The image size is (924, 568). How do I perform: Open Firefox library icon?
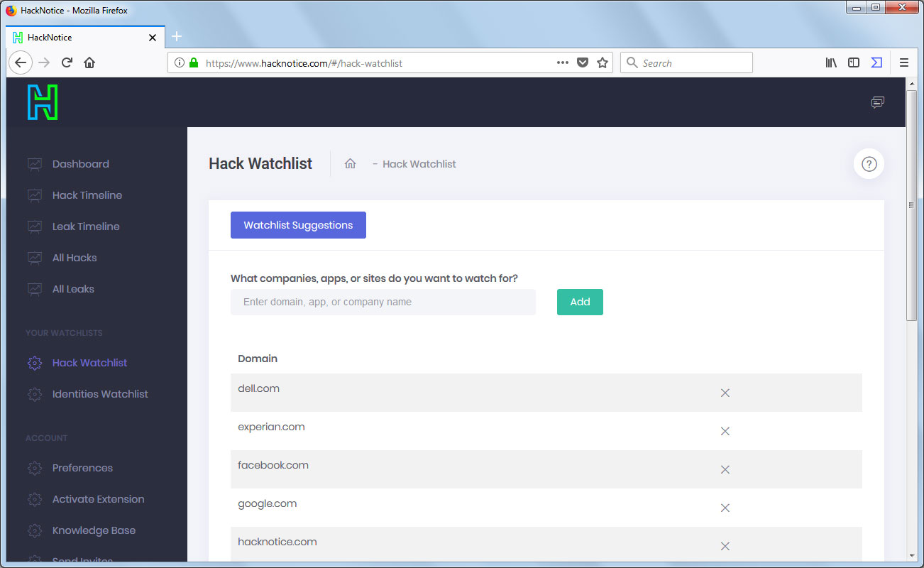coord(831,62)
